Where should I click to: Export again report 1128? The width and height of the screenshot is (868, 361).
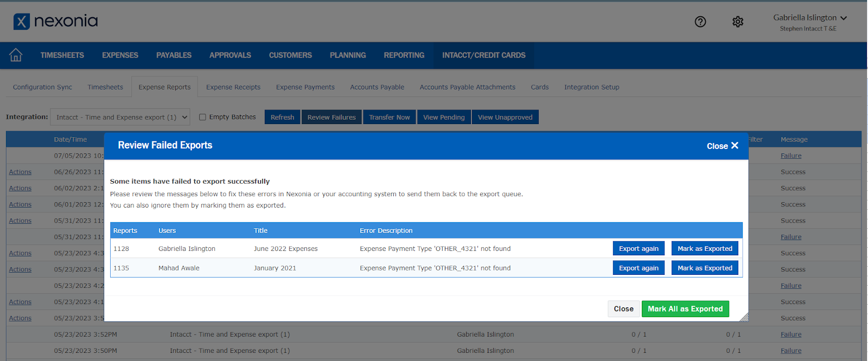[x=639, y=248]
